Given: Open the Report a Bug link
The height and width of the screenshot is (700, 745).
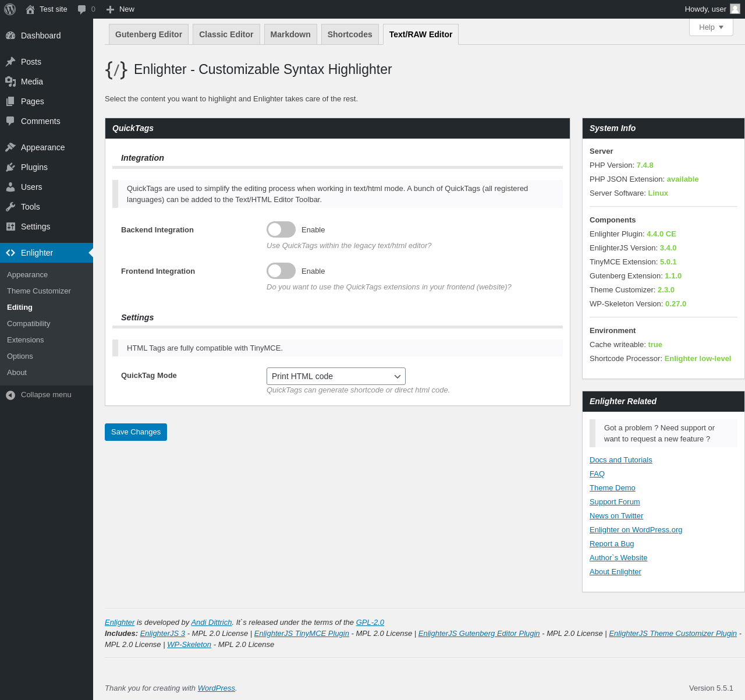Looking at the screenshot, I should (x=612, y=544).
